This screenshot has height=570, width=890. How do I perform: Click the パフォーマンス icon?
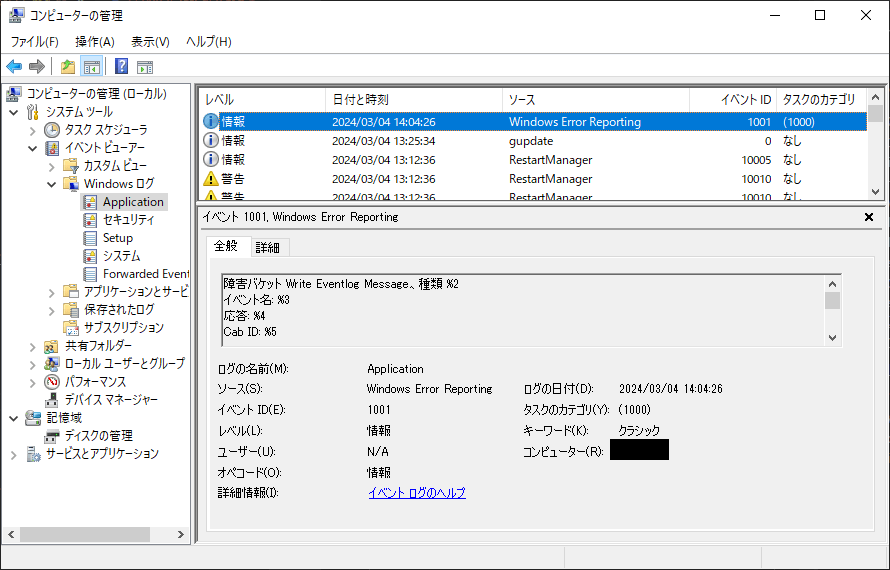[52, 382]
